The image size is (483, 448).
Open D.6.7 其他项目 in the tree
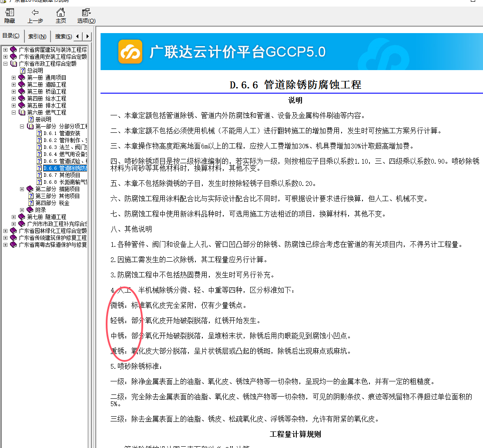(62, 175)
